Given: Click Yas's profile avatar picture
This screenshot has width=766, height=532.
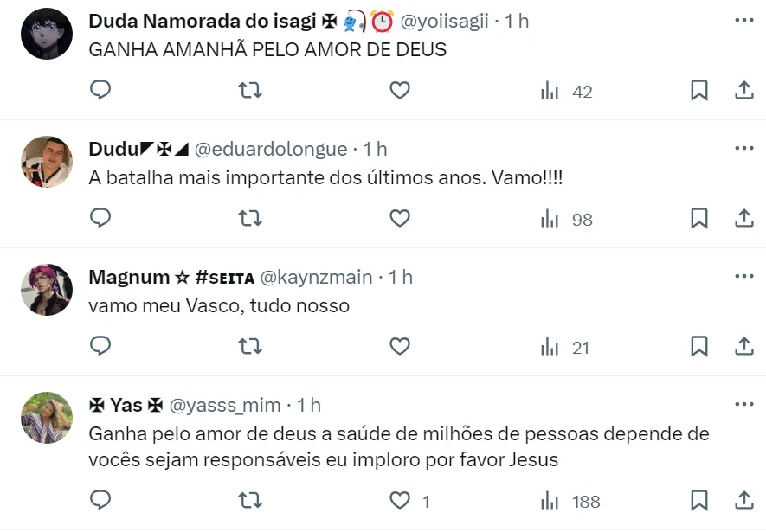Looking at the screenshot, I should point(46,417).
